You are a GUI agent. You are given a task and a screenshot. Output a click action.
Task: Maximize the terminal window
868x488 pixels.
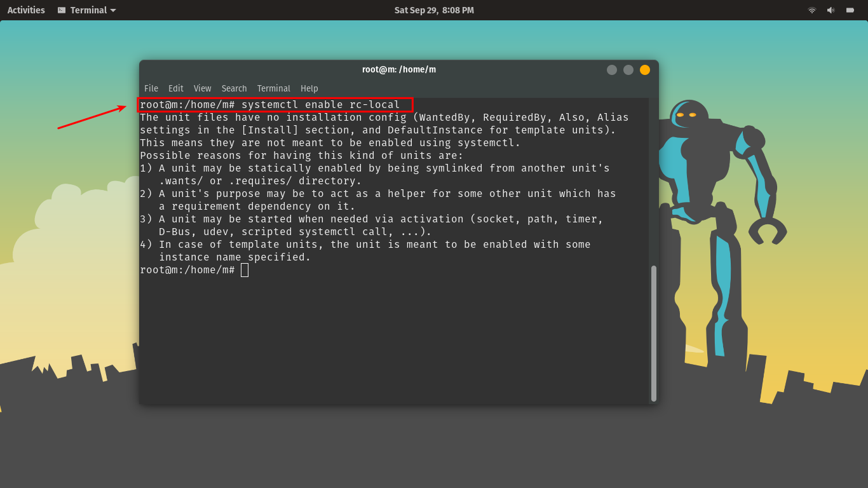628,70
